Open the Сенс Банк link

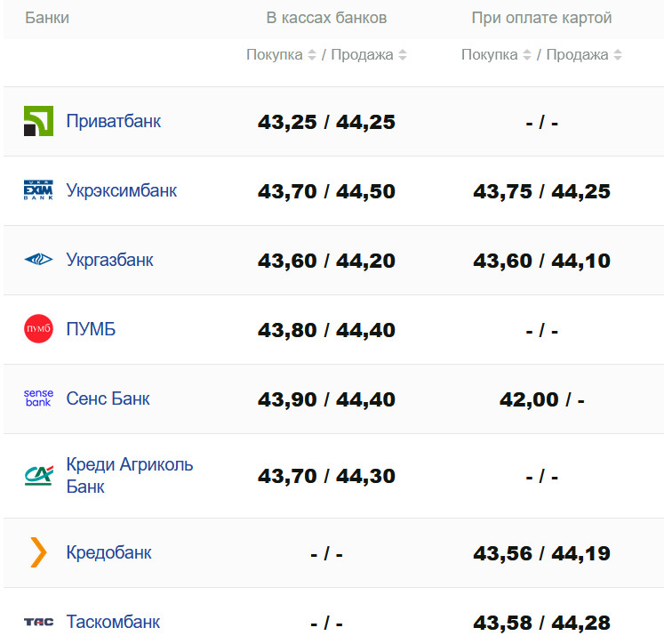point(108,398)
